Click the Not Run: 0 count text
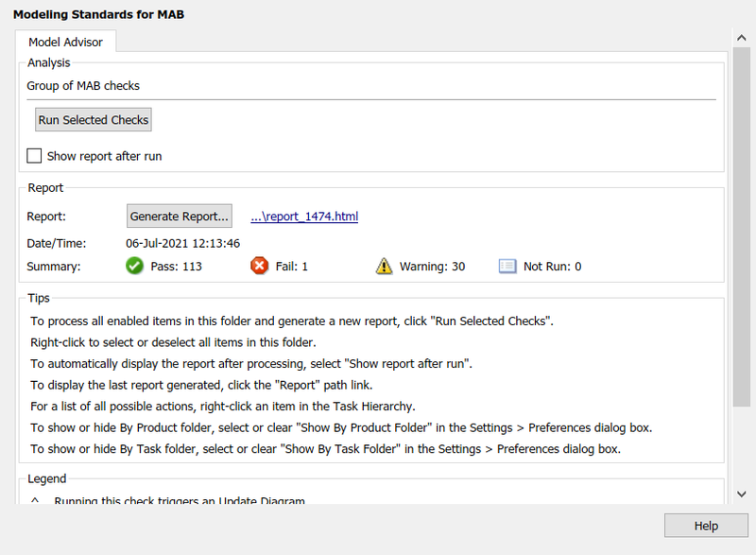Image resolution: width=756 pixels, height=555 pixels. click(x=553, y=267)
